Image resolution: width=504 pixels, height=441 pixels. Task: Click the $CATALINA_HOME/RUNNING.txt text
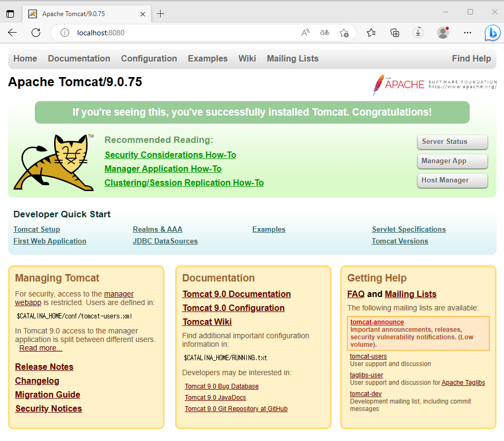[225, 358]
